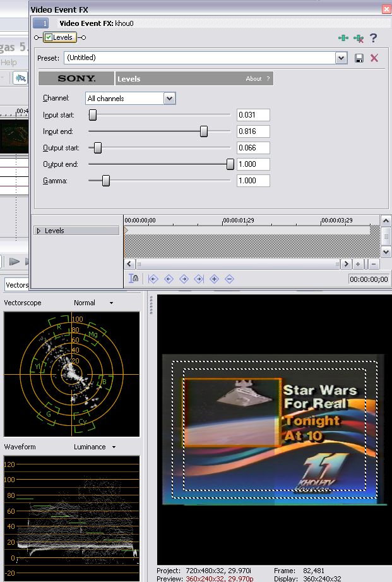Click the blue toolbar icon in Vegas window

tap(20, 78)
